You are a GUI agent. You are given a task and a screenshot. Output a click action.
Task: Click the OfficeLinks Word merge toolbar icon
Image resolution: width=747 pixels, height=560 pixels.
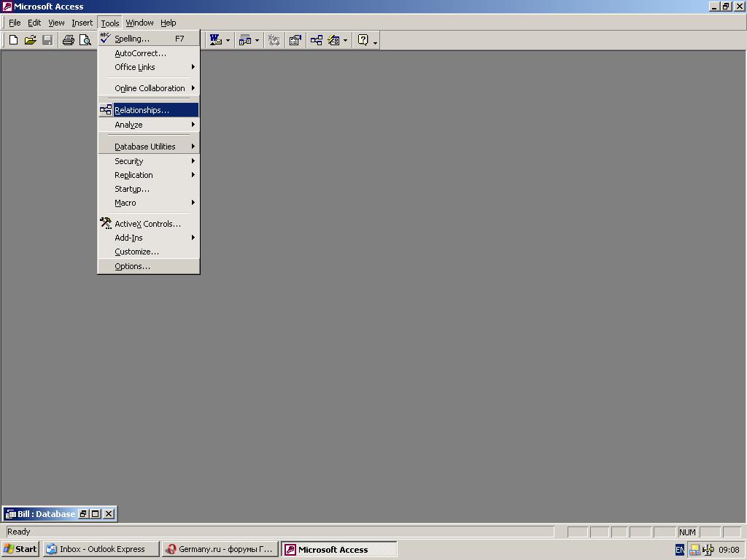[x=215, y=40]
